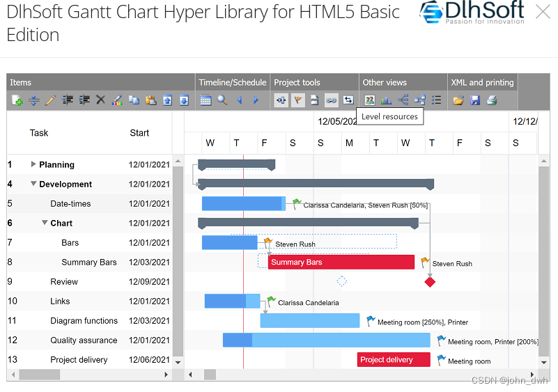Click the dashed baseline Review milestone diamond

[x=341, y=281]
